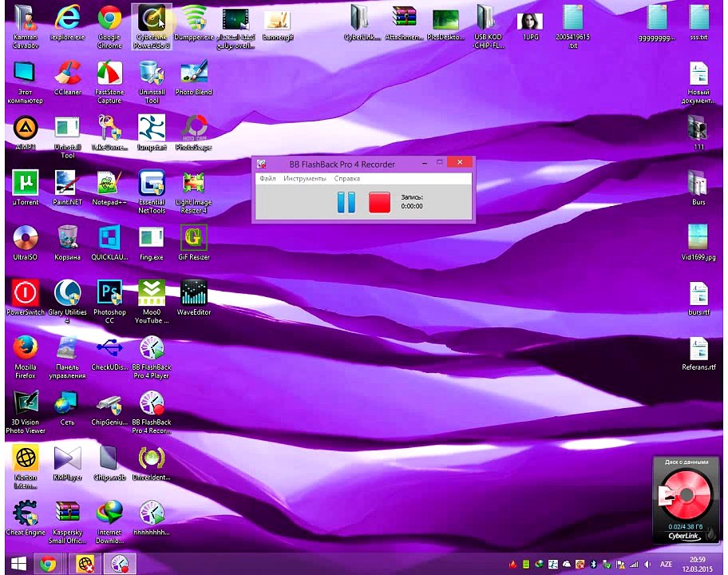Select the Paint.NET desktop icon
Image resolution: width=728 pixels, height=575 pixels.
[x=67, y=188]
